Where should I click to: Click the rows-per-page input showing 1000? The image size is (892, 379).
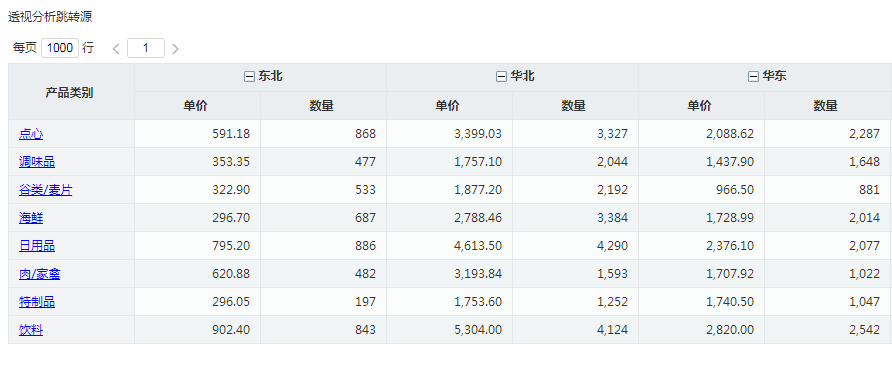tap(60, 48)
